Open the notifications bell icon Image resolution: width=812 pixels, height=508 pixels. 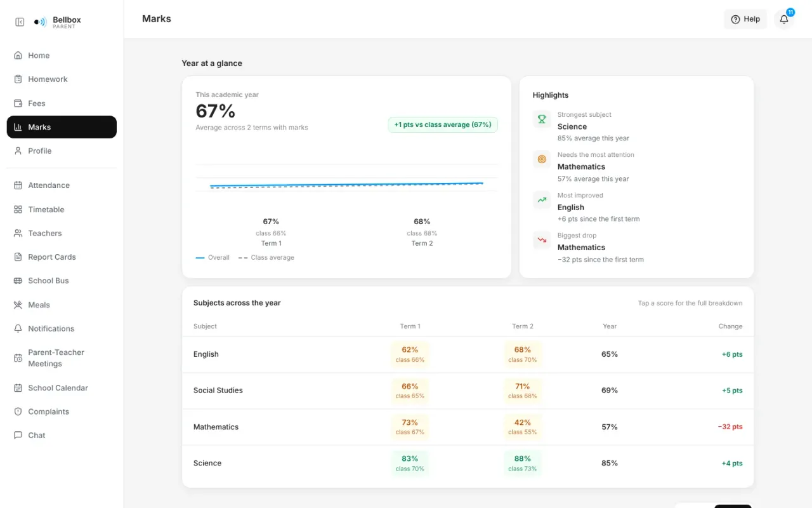(784, 19)
